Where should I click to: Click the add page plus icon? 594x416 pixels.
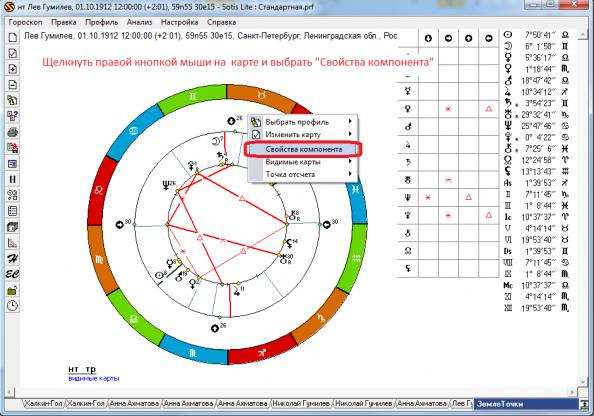[13, 69]
